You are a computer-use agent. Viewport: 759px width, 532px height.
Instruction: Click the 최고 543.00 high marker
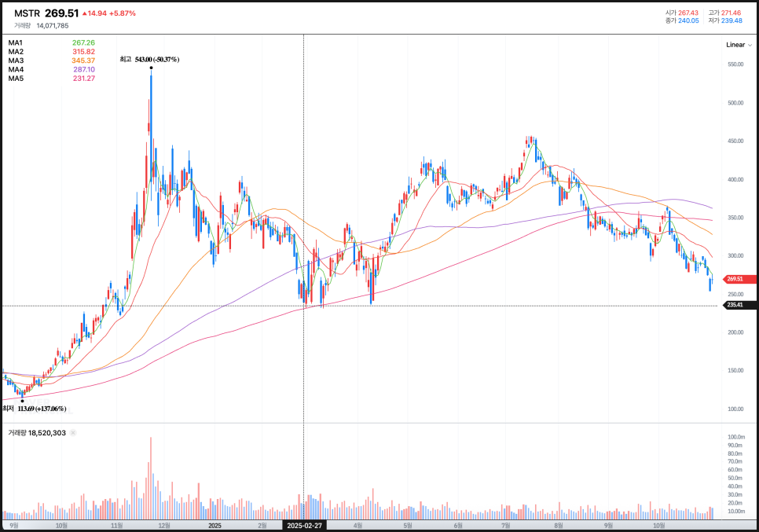point(149,60)
